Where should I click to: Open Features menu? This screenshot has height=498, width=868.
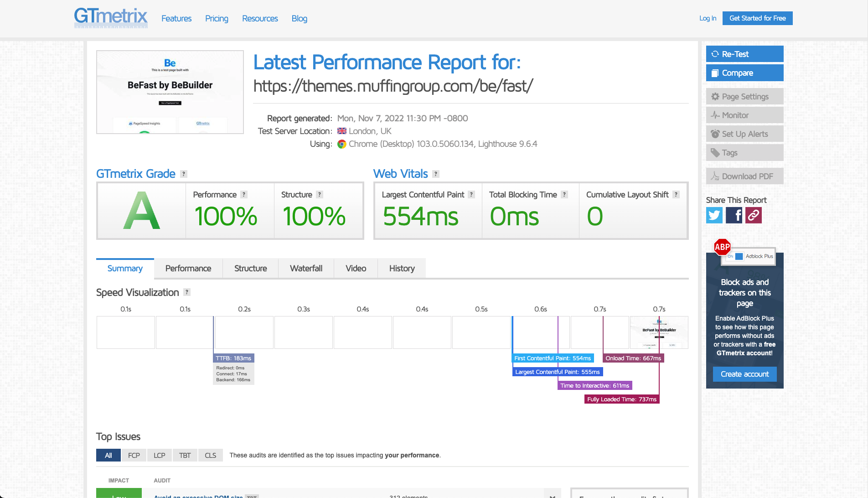176,18
